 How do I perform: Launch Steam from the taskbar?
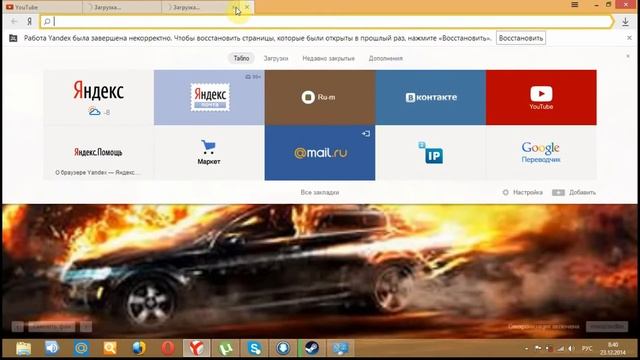(x=312, y=348)
